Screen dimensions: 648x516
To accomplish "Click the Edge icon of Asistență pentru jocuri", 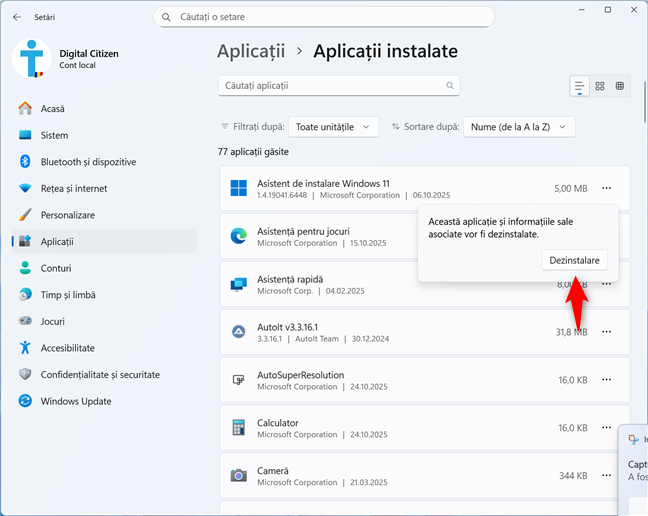I will 238,236.
